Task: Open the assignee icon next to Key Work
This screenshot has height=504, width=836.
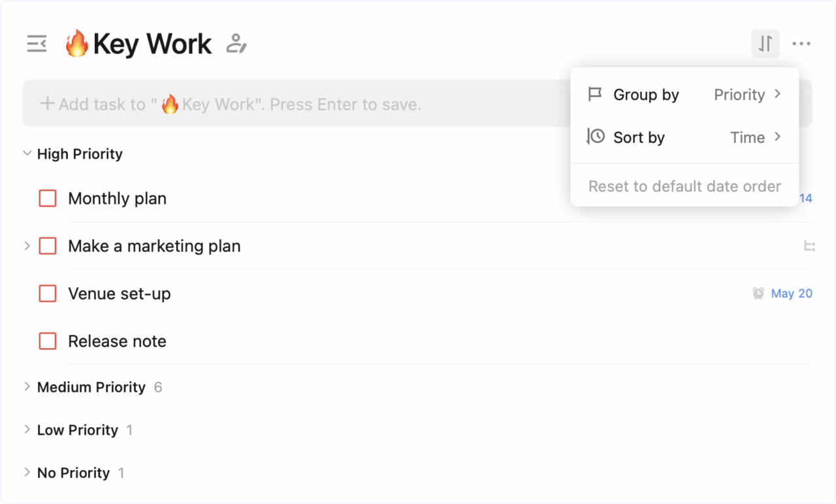Action: tap(236, 43)
